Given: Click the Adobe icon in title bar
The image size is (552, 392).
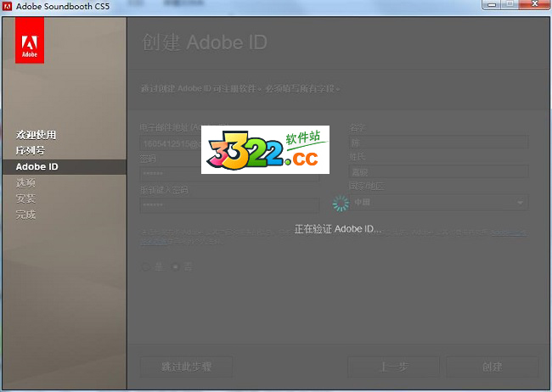Looking at the screenshot, I should pos(7,6).
